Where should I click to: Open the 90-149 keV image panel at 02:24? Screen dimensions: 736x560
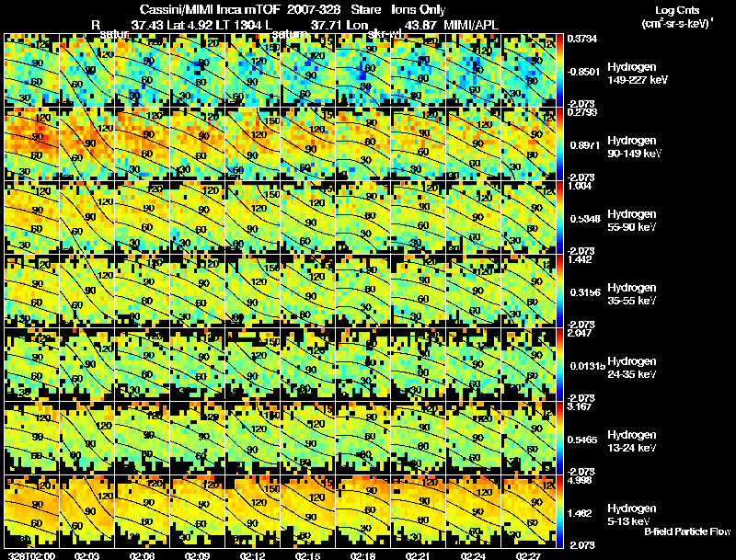474,144
